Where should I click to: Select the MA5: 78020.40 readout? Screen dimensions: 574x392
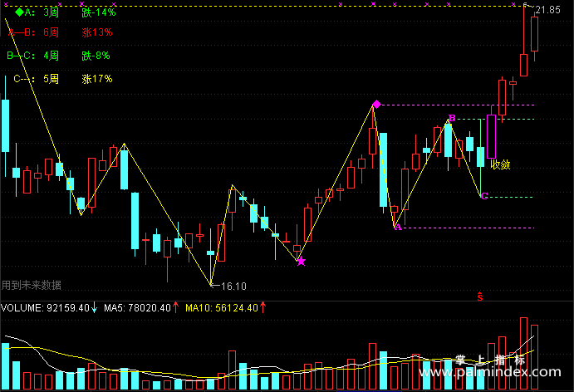point(137,308)
